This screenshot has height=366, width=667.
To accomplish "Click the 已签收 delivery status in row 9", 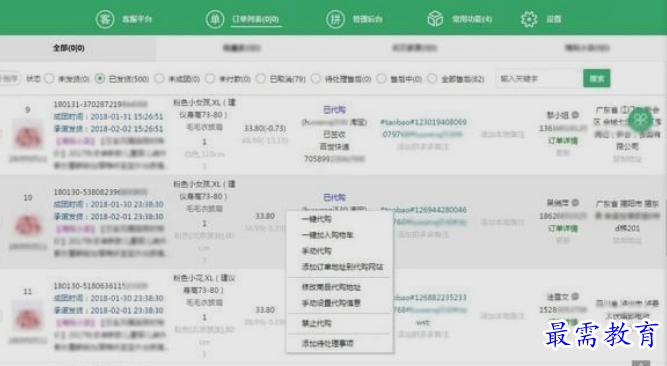I will pyautogui.click(x=335, y=134).
